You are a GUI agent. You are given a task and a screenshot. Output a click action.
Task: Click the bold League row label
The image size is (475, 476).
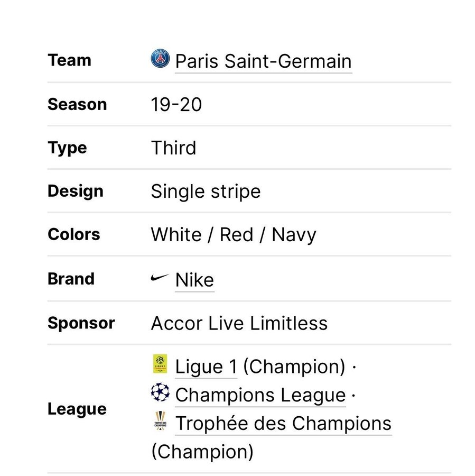[77, 409]
